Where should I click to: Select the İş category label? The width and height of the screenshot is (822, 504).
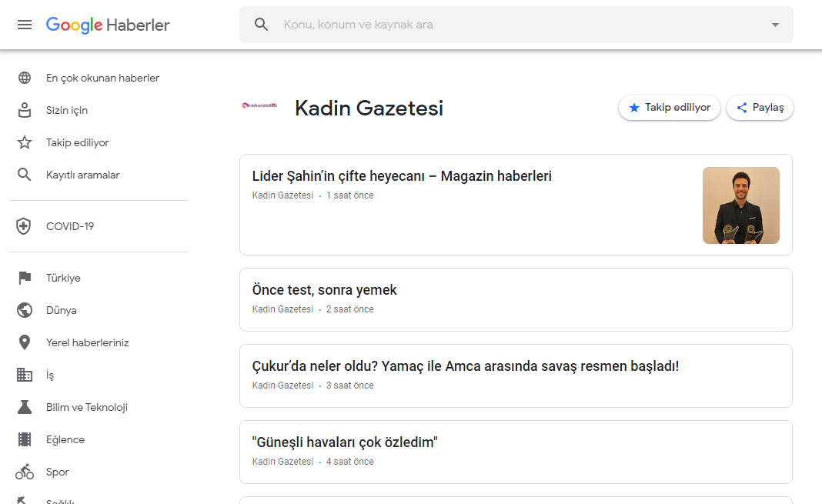click(x=50, y=375)
